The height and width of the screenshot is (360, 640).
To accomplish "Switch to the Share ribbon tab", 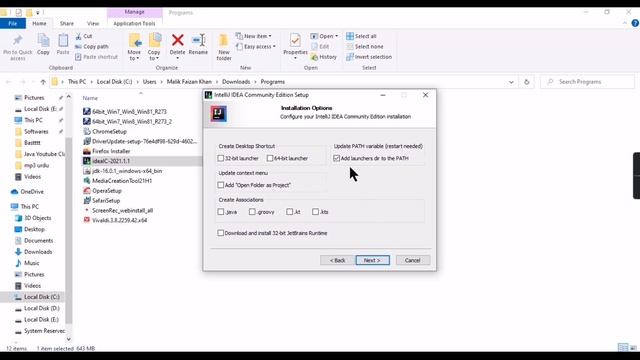I will pyautogui.click(x=67, y=24).
